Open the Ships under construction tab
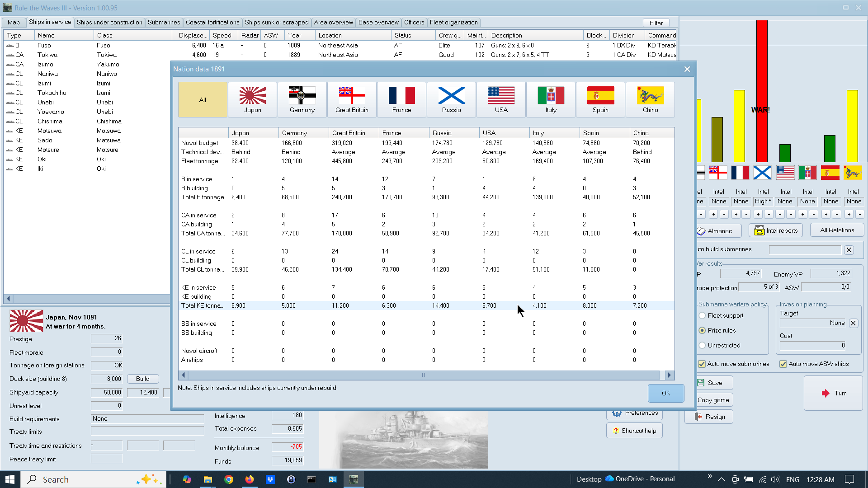 coord(109,22)
